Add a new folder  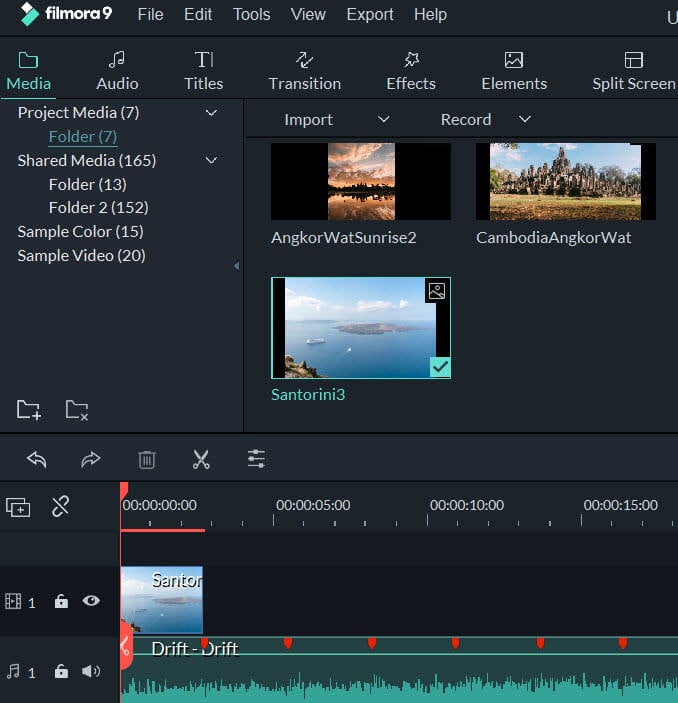[x=29, y=409]
